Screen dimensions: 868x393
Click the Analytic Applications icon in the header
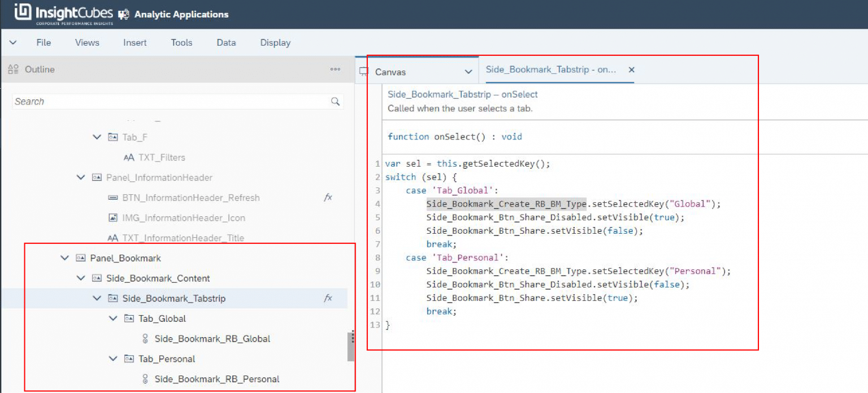(123, 14)
